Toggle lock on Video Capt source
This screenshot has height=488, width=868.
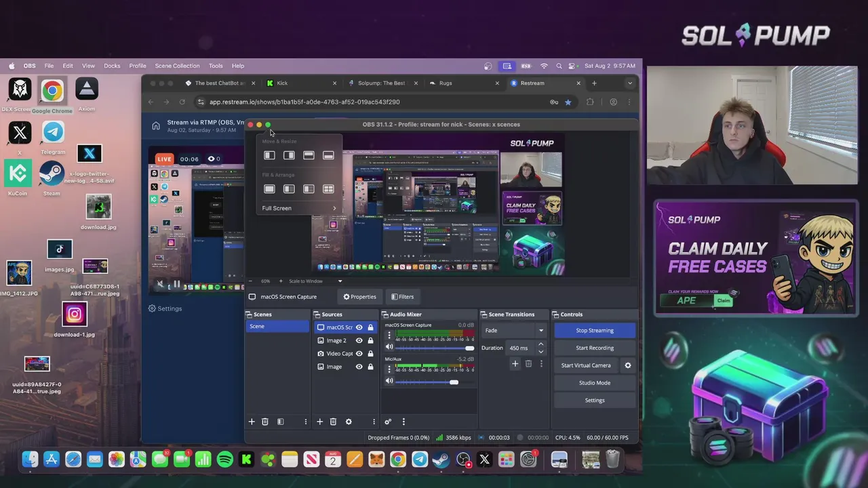370,353
